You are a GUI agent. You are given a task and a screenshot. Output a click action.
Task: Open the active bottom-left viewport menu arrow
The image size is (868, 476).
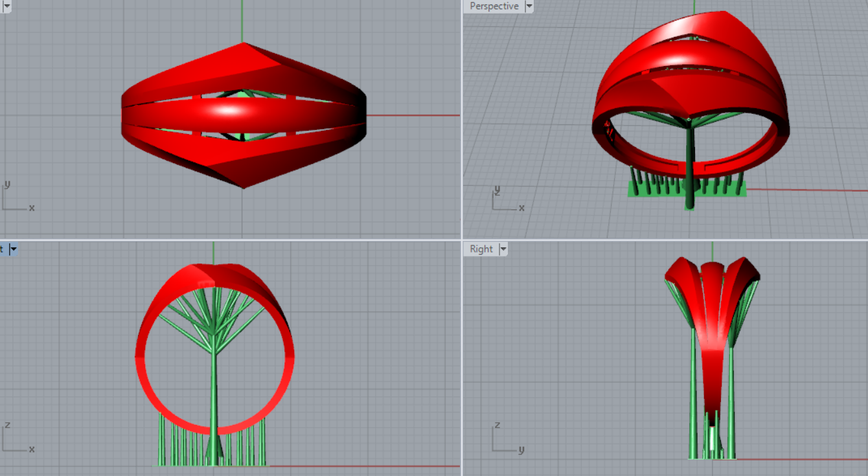pos(13,249)
